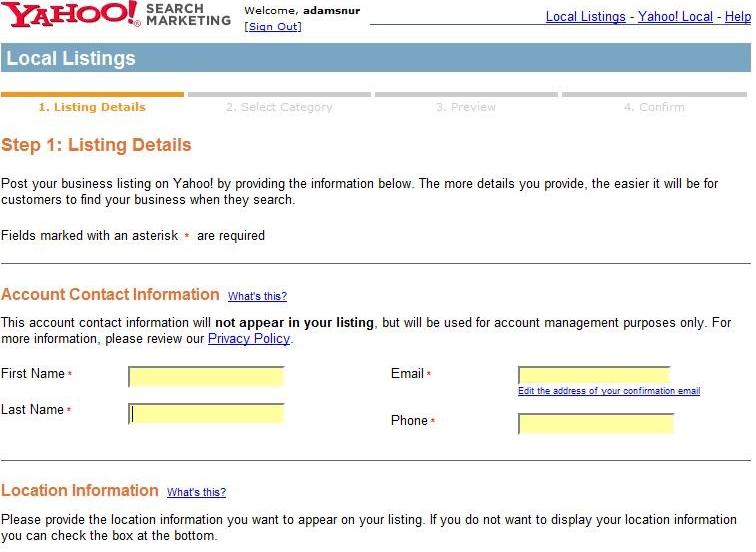Screen dimensions: 756x552
Task: Click the Last Name label
Action: pos(32,410)
